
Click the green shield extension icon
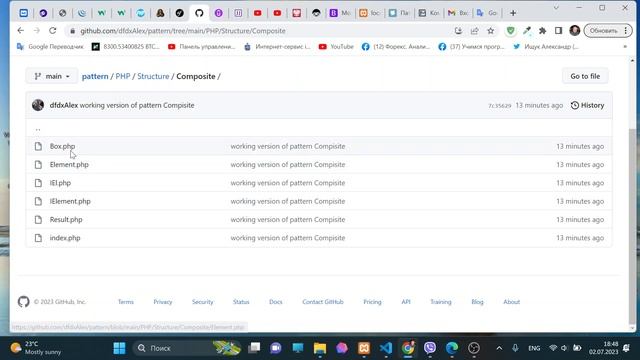511,31
